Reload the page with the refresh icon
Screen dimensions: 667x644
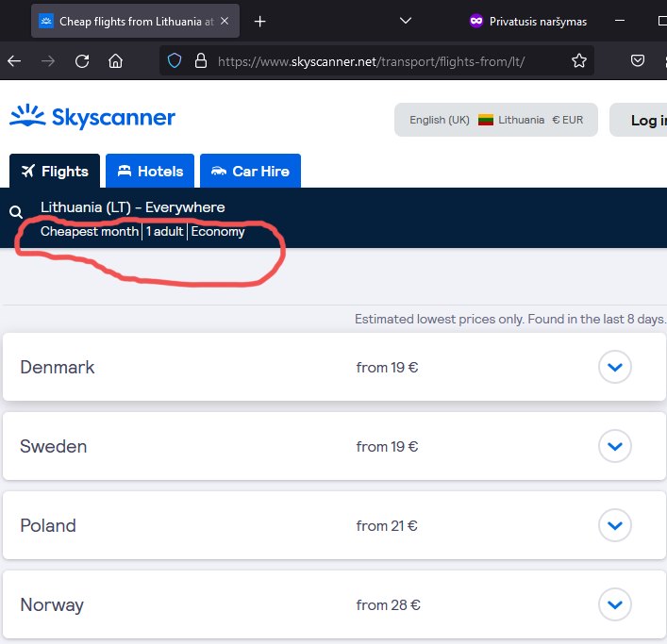(82, 61)
